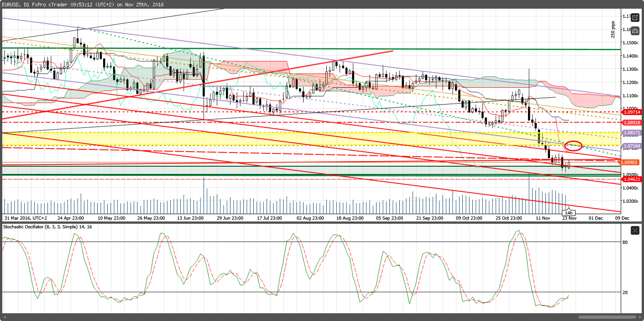
Task: Open chart in detached window via pop-out icon
Action: click(x=635, y=18)
